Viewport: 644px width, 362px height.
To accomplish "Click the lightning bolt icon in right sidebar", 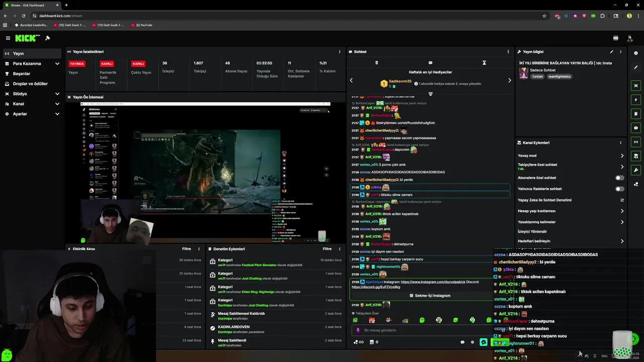I will tap(636, 100).
